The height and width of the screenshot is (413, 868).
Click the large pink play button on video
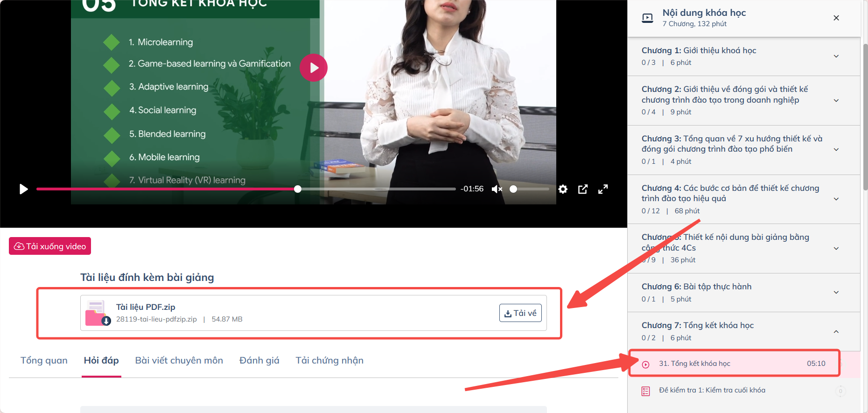[314, 68]
